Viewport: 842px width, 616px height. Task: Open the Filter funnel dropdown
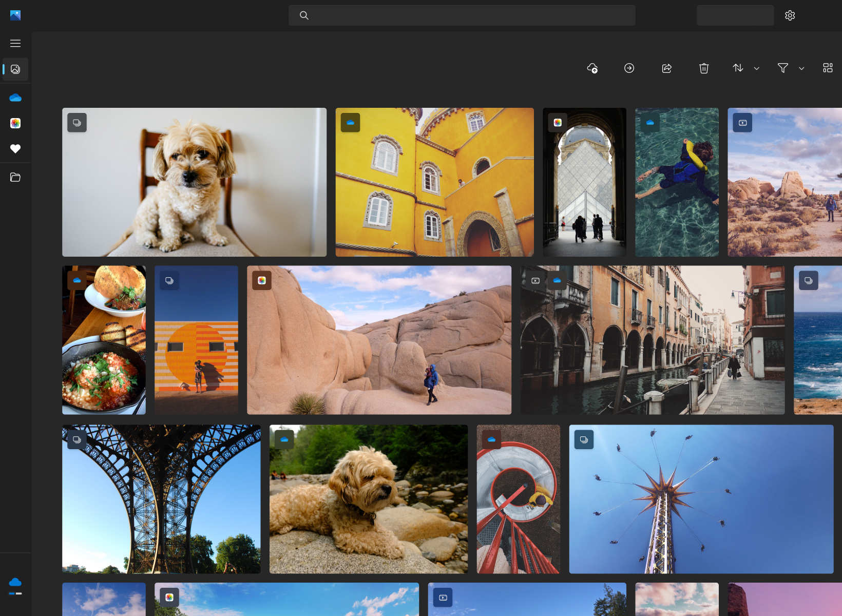coord(791,68)
